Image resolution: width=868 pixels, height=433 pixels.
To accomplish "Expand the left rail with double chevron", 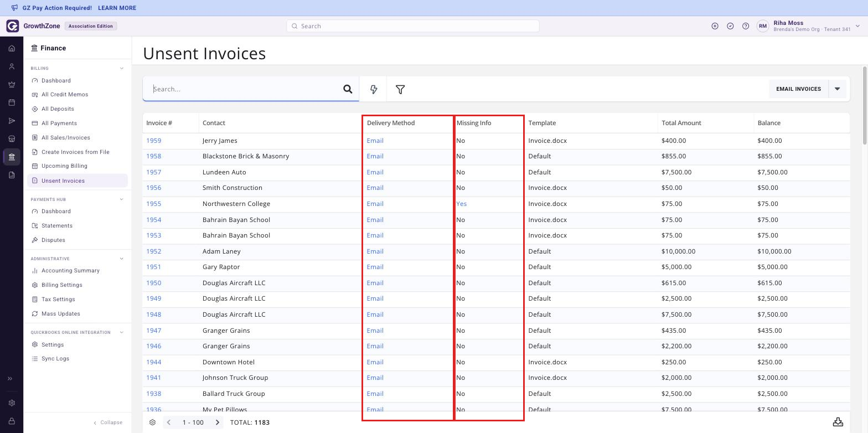I will [10, 379].
